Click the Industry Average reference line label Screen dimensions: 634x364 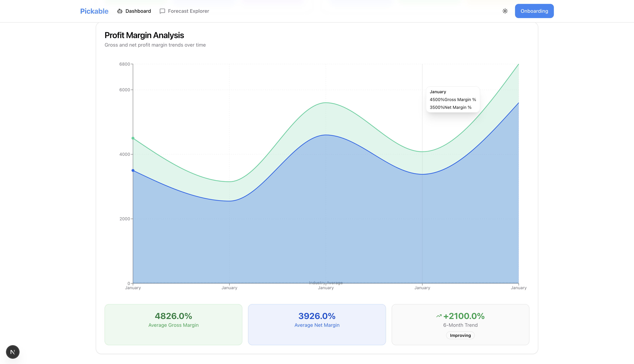[x=326, y=283]
